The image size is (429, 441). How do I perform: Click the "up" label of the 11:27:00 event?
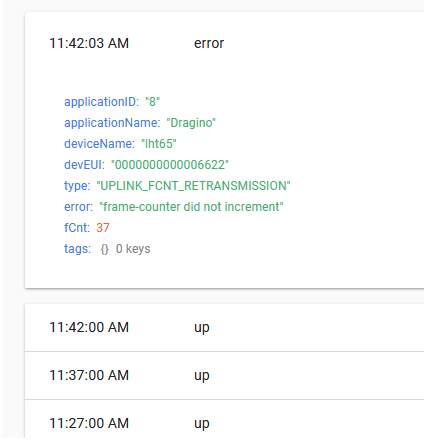click(202, 424)
